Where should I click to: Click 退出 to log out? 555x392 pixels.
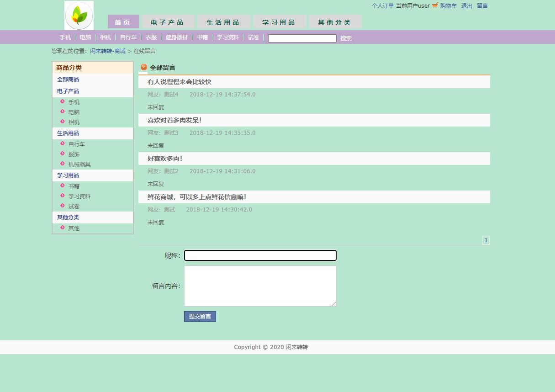tap(466, 6)
